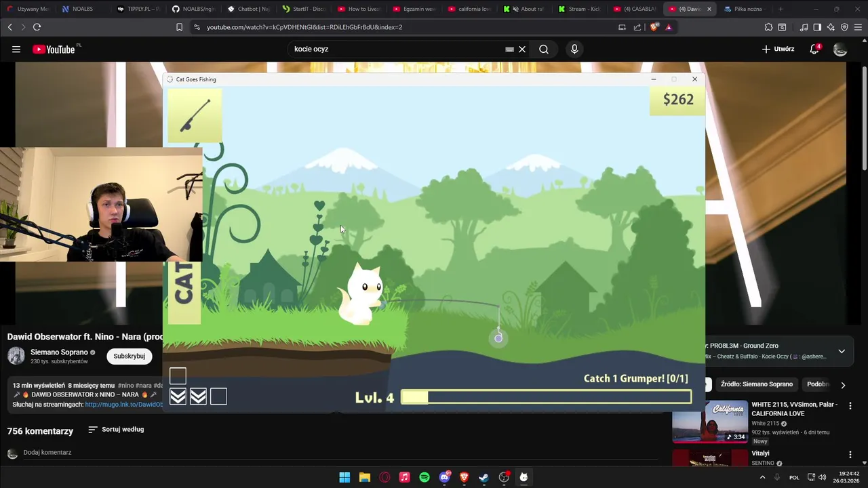868x488 pixels.
Task: Select the Źródło: Siemano Soprano chip
Action: pyautogui.click(x=756, y=384)
